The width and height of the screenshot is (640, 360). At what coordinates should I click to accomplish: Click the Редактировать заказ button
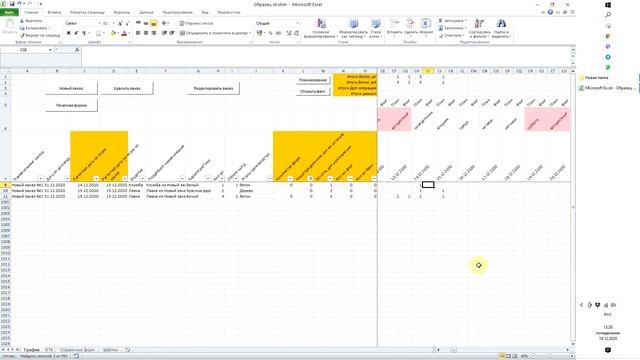click(x=213, y=88)
